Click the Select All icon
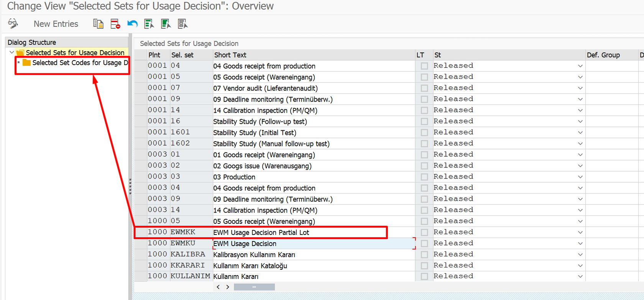 coord(149,24)
